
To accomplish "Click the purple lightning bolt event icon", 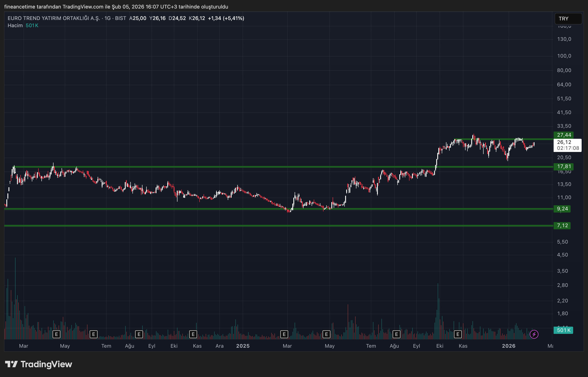I will 534,334.
